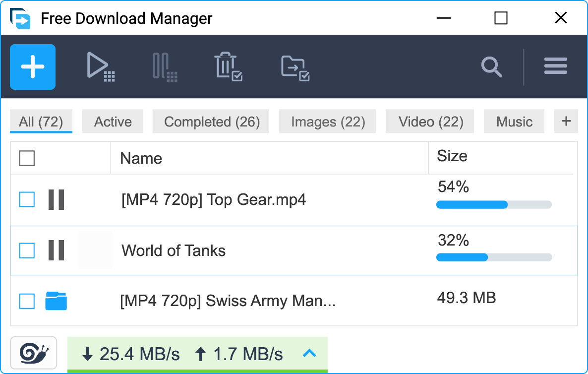Screen dimensions: 588x374
Task: Add a new category tab with plus
Action: [566, 121]
